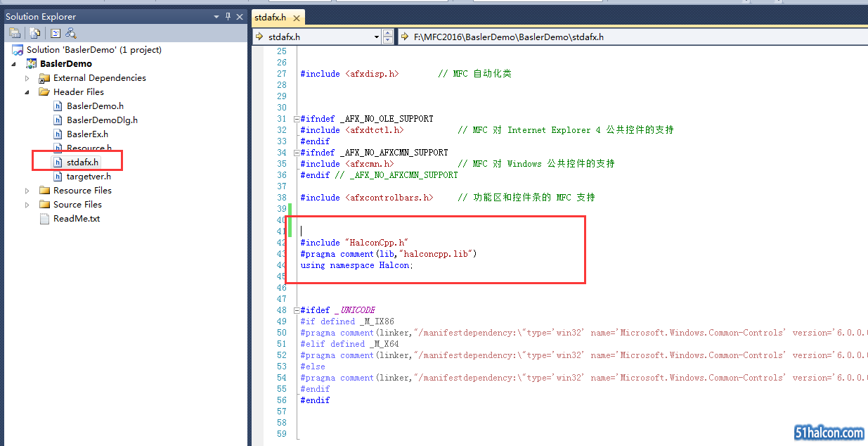
Task: Open Properties from Solution Explorer toolbar
Action: pos(14,33)
